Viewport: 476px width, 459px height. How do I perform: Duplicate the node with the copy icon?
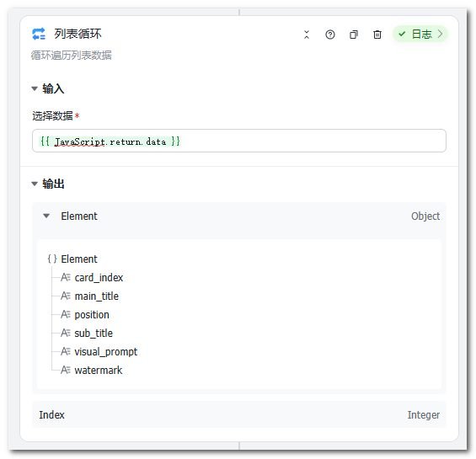pos(354,35)
